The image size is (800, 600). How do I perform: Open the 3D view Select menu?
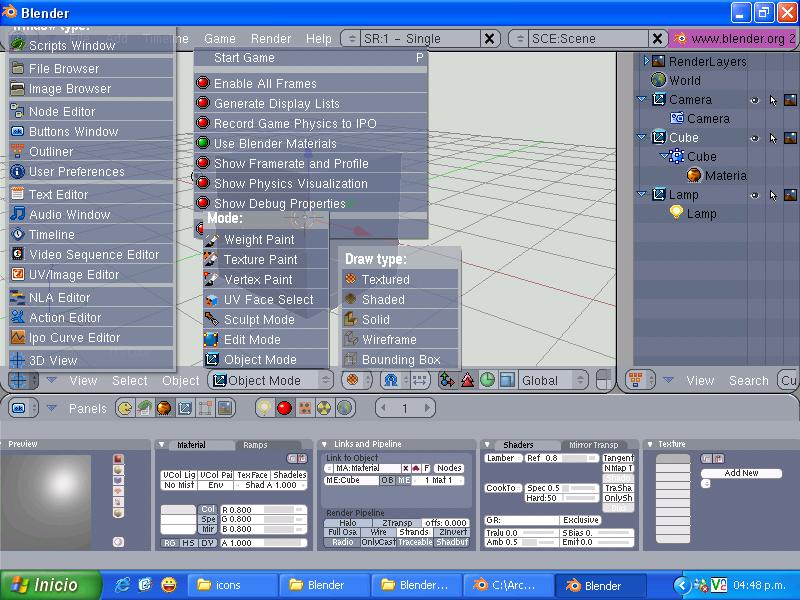pyautogui.click(x=130, y=381)
